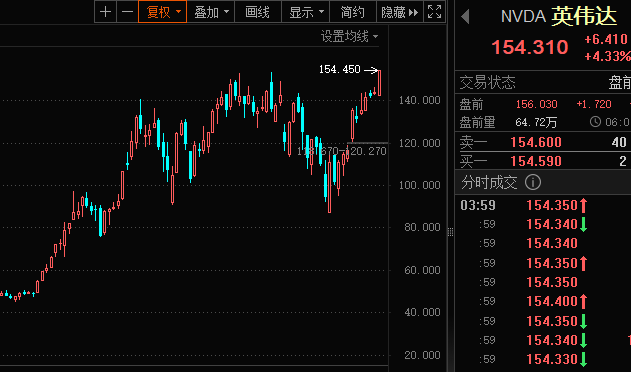Go to previous stock with left arrow
This screenshot has width=631, height=372.
tap(466, 17)
